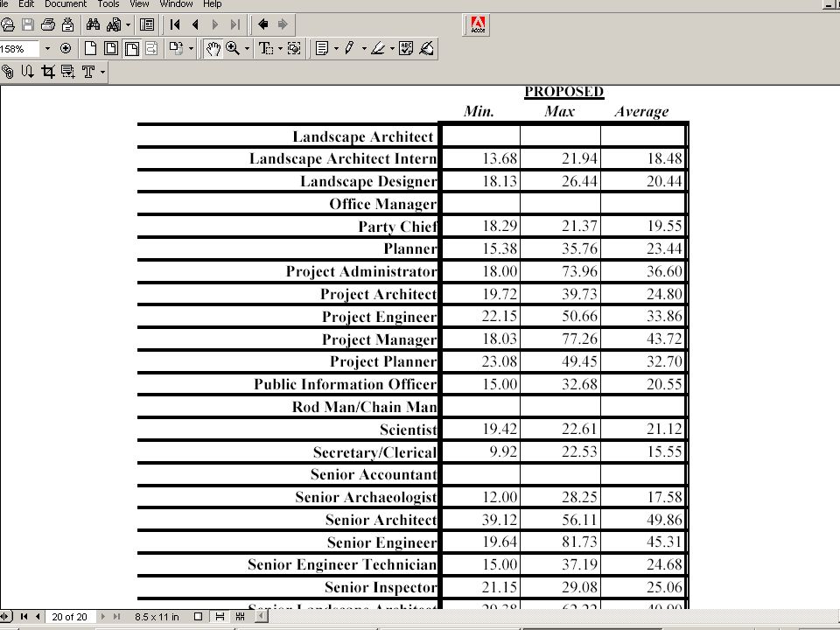Screen dimensions: 840x630
Task: Click the 158% zoom input field
Action: (18, 49)
